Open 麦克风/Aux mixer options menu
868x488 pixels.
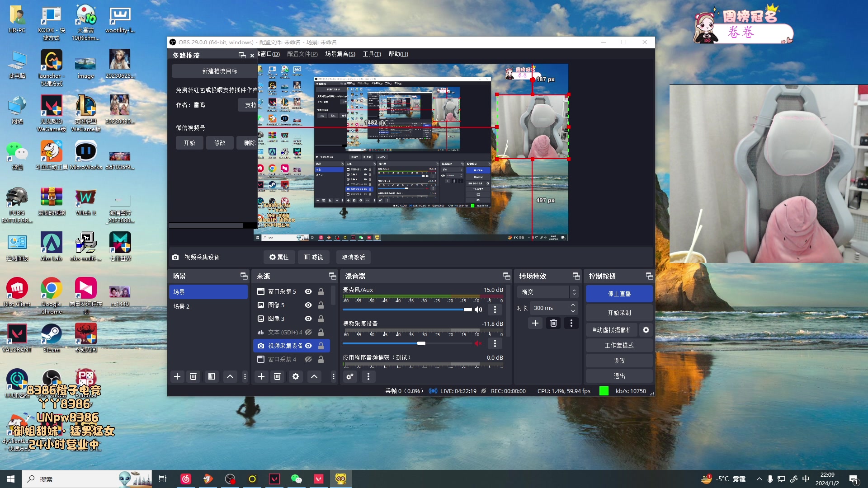coord(495,310)
